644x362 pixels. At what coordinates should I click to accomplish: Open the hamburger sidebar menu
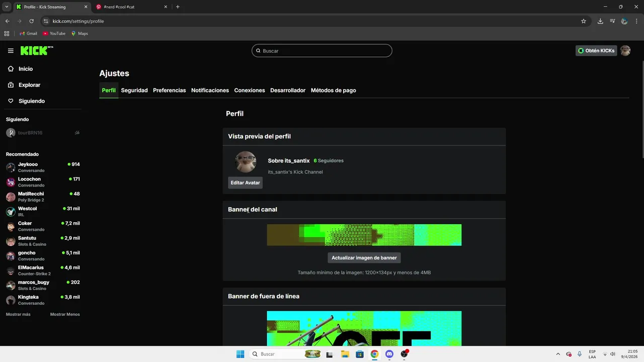point(11,51)
